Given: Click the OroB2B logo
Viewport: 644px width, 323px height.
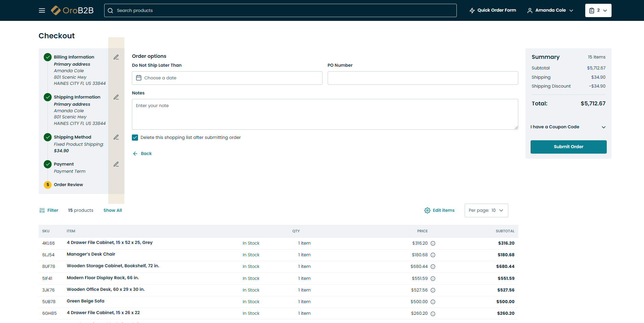Looking at the screenshot, I should point(72,11).
